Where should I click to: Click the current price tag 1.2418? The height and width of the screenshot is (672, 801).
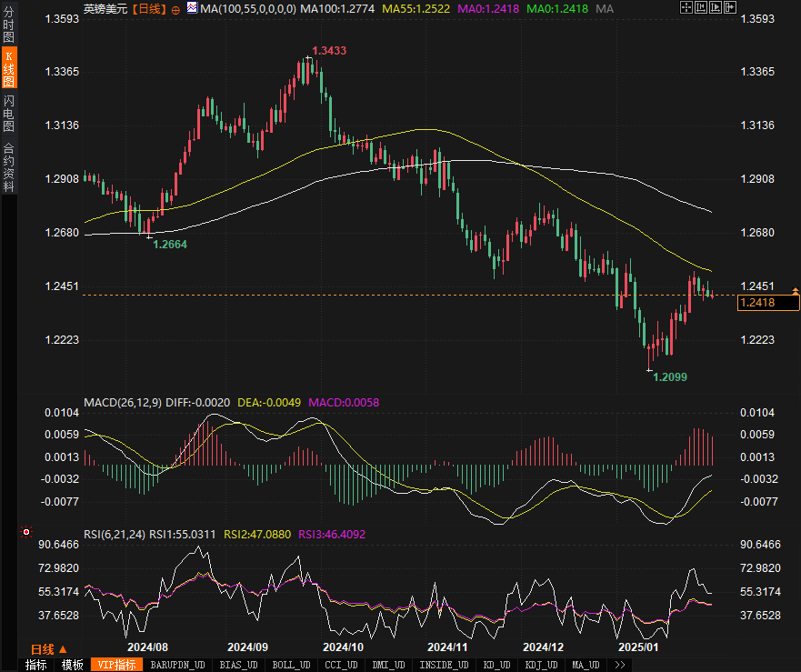coord(768,303)
